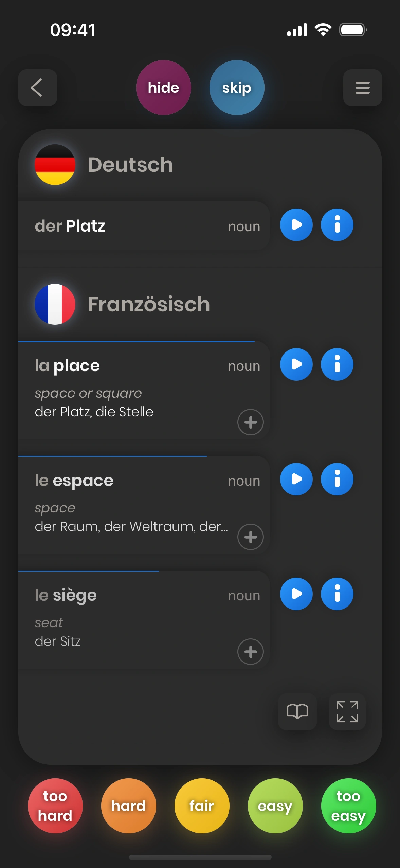Play audio for der Platz
The image size is (400, 868).
(x=296, y=225)
